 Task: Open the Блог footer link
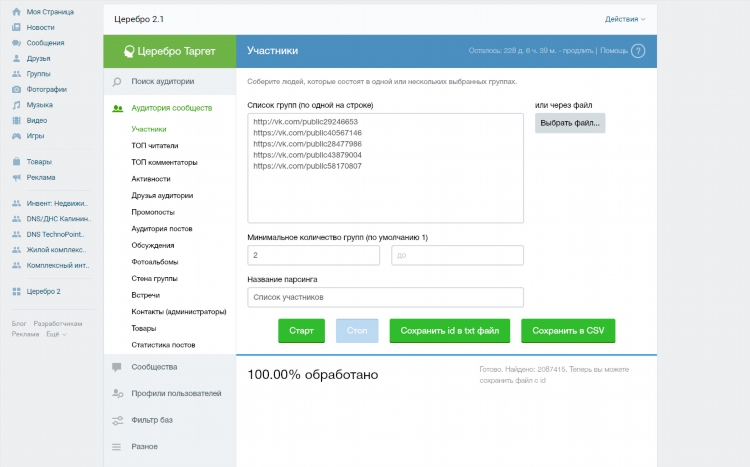[19, 324]
